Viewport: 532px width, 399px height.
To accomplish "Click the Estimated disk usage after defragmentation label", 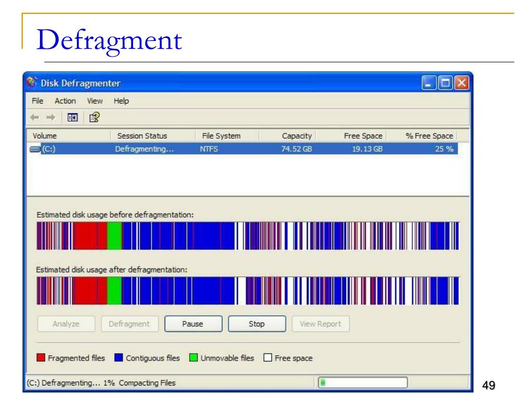I will click(112, 270).
